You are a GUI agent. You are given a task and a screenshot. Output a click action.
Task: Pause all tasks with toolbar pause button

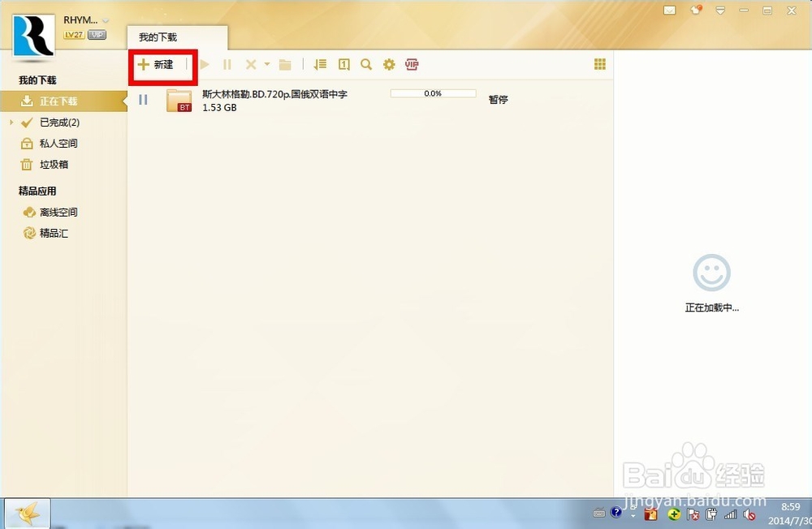227,64
